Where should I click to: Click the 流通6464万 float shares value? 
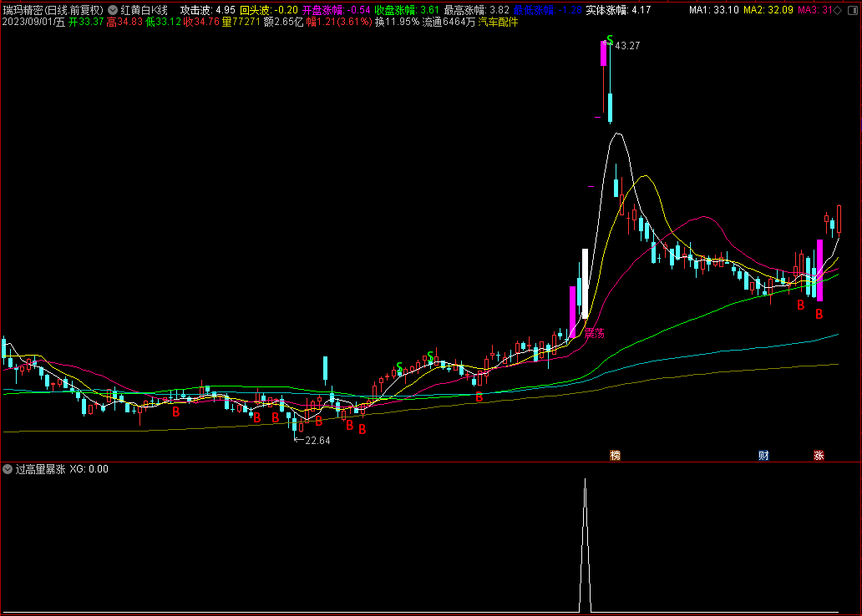click(449, 22)
